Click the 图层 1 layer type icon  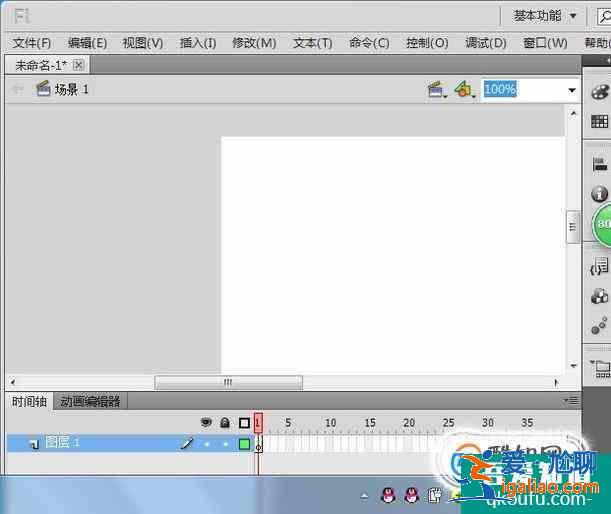coord(34,443)
